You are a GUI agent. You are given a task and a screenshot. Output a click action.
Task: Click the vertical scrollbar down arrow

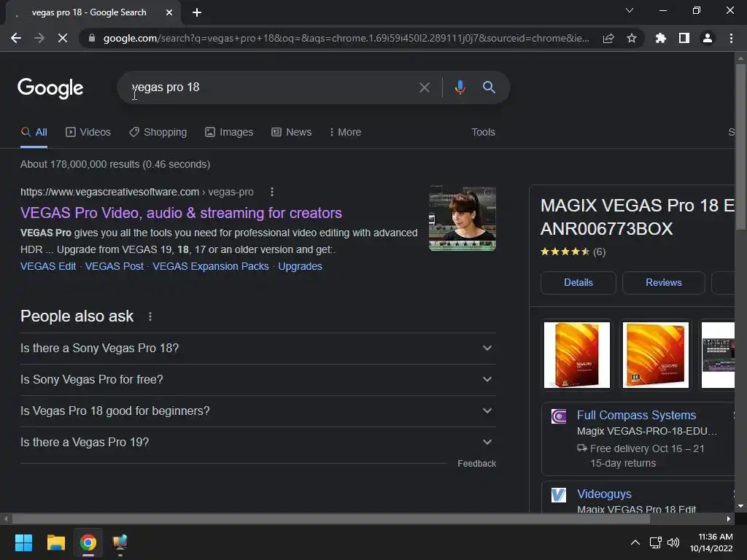click(x=740, y=506)
